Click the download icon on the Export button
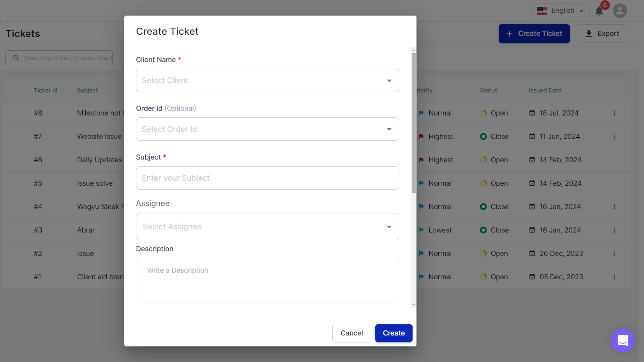 tap(589, 34)
